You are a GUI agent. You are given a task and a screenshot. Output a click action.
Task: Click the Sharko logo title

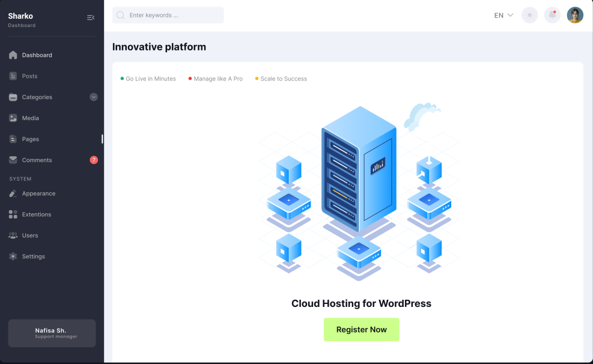20,16
